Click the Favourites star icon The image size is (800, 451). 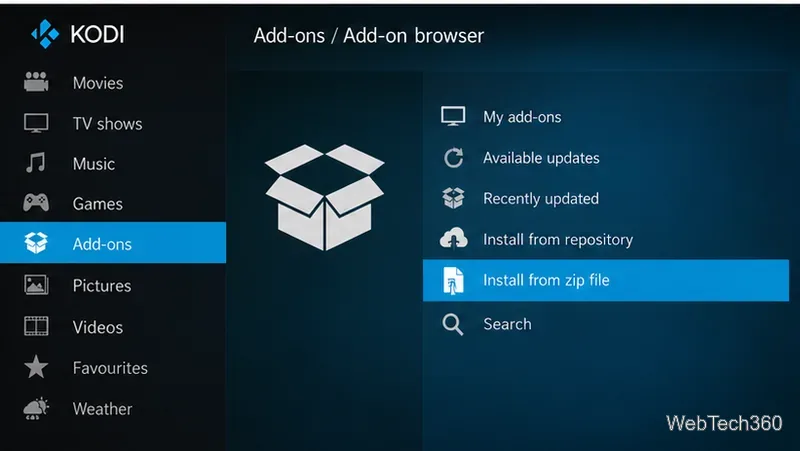click(x=36, y=367)
